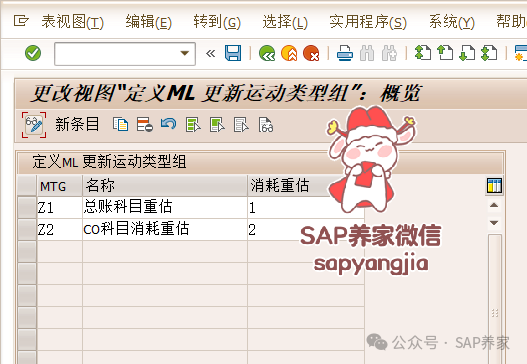Viewport: 527px width, 364px height.
Task: Click the table scroll up arrow
Action: click(x=494, y=205)
